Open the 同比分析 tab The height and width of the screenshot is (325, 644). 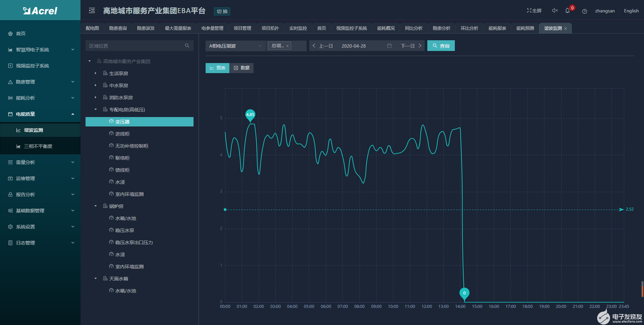click(x=414, y=29)
